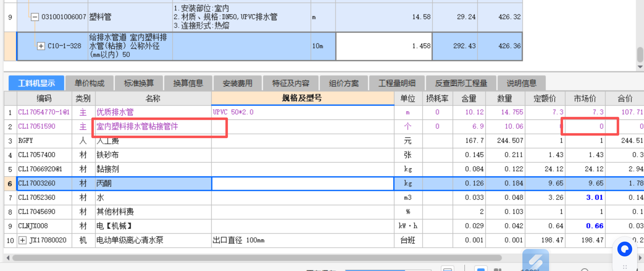The height and width of the screenshot is (271, 644).
Task: Switch to the 单价构成 tab
Action: coord(89,83)
